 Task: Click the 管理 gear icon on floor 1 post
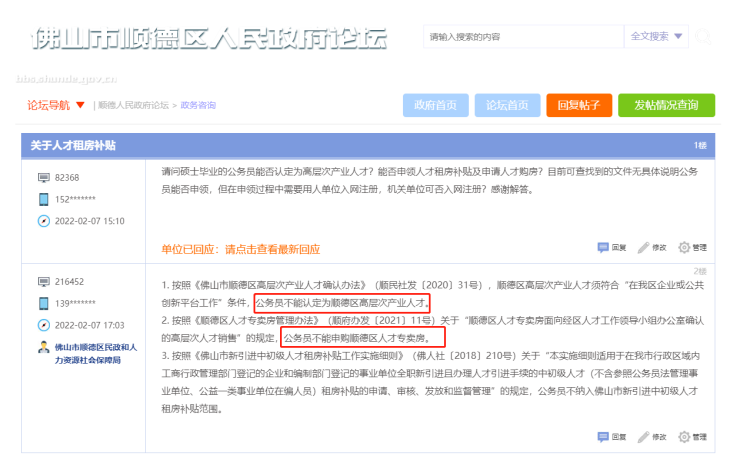pyautogui.click(x=684, y=247)
